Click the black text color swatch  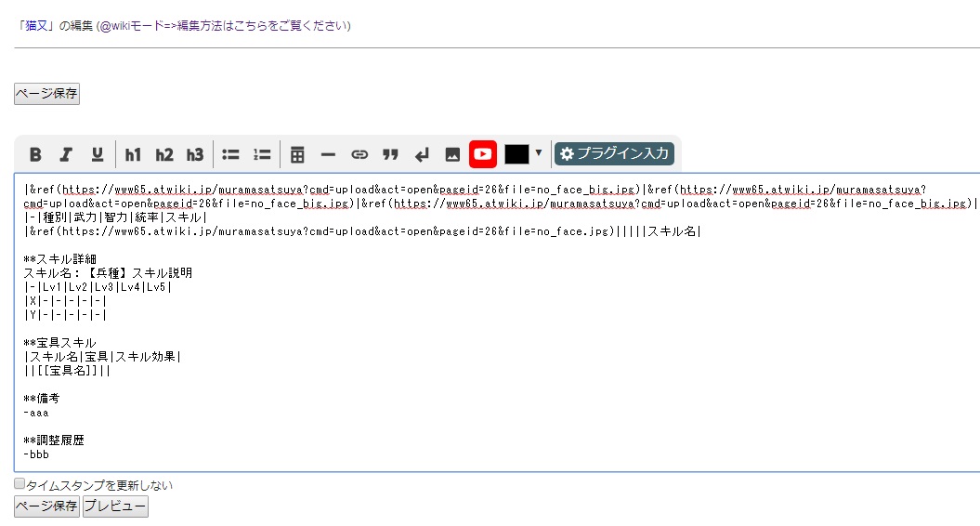click(x=516, y=154)
